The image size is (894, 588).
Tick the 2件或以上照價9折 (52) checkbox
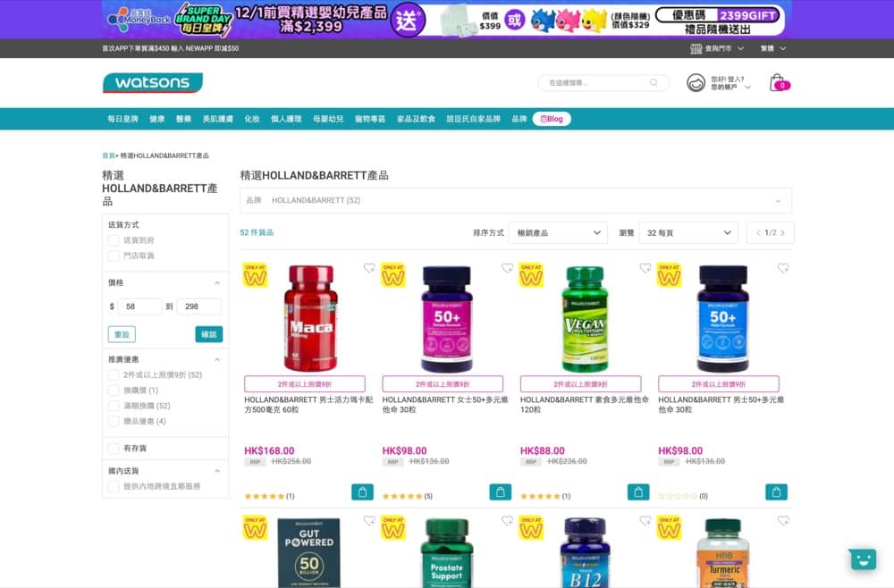tap(114, 375)
